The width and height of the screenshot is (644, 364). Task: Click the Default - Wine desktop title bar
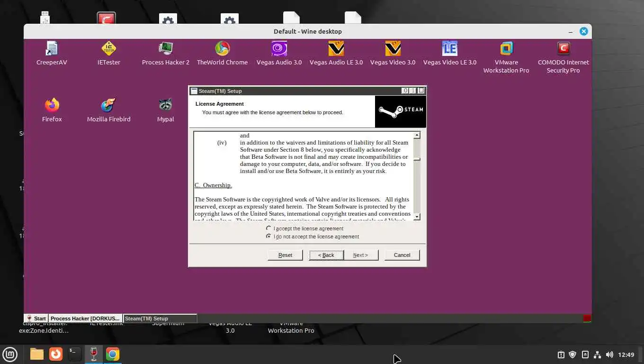pyautogui.click(x=307, y=31)
